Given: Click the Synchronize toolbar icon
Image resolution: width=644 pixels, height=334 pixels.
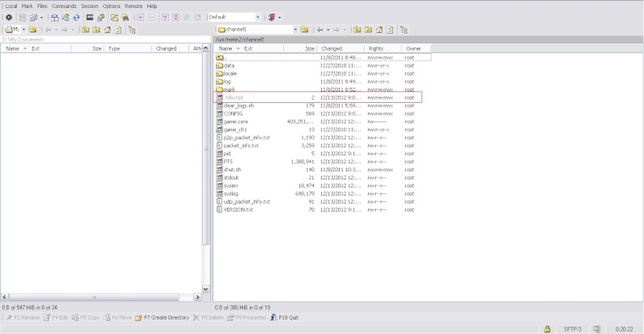Looking at the screenshot, I should (x=65, y=17).
